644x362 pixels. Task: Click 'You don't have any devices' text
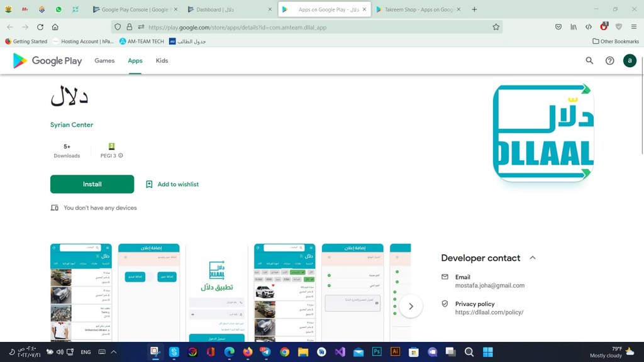point(100,207)
